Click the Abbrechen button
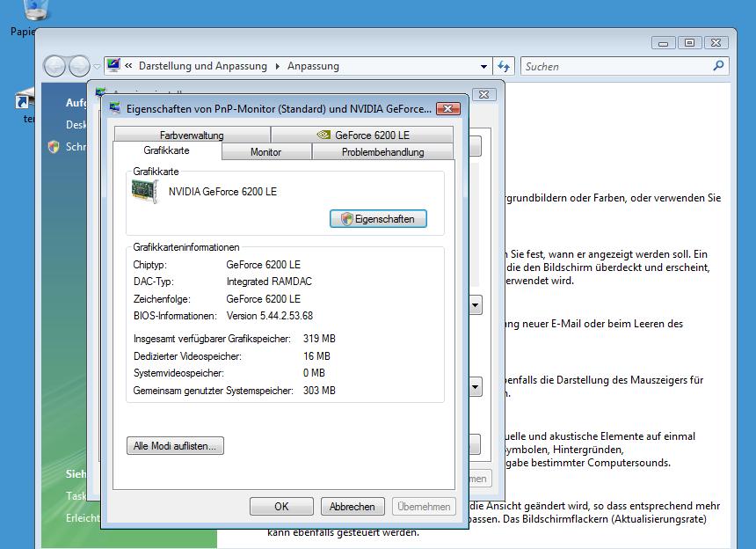Viewport: 756px width, 549px height. pyautogui.click(x=353, y=507)
